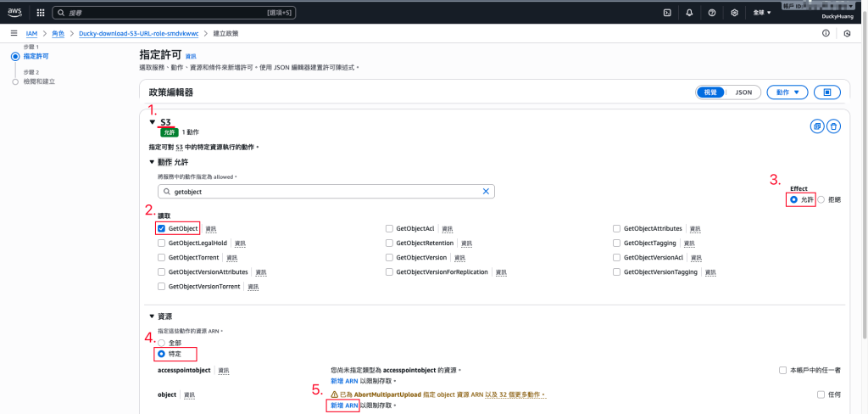Click the 建立政策 breadcrumb text
868x414 pixels.
click(225, 34)
